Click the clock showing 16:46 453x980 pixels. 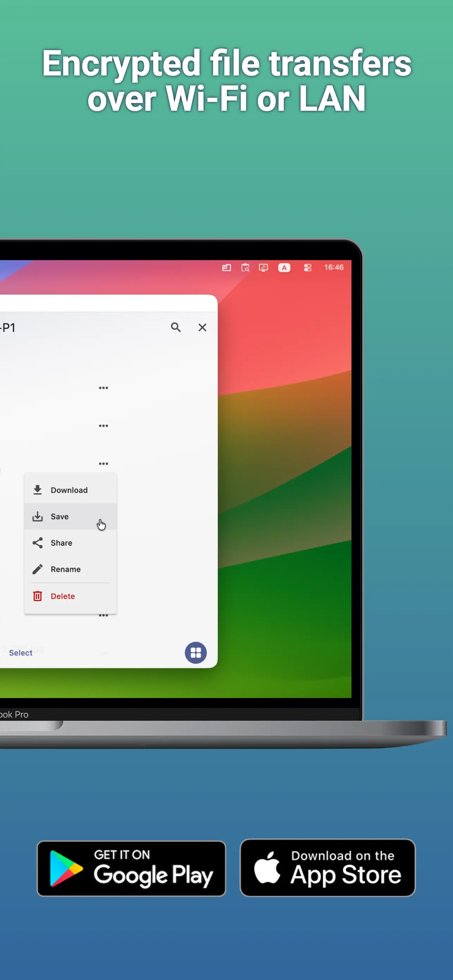click(x=334, y=267)
